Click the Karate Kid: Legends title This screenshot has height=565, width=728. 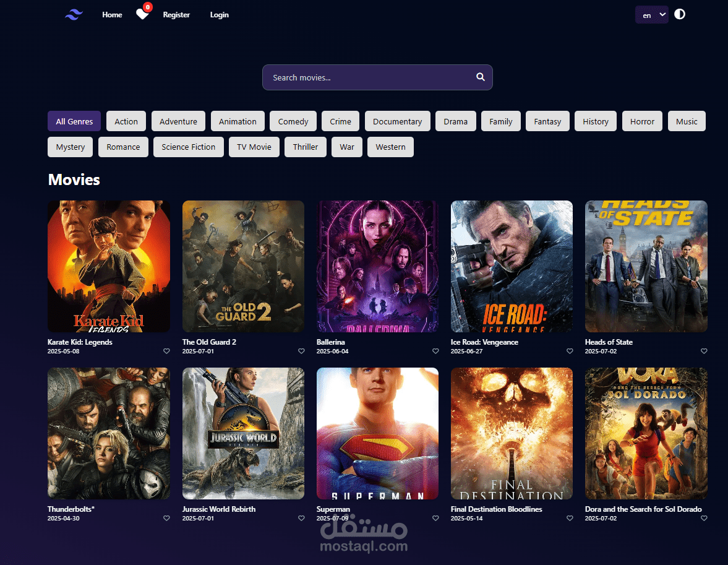pos(80,342)
